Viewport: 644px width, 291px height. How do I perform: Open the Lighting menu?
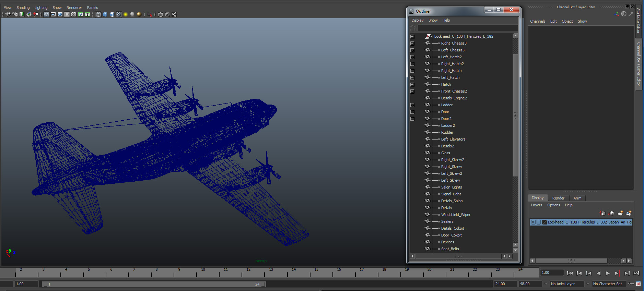coord(41,8)
